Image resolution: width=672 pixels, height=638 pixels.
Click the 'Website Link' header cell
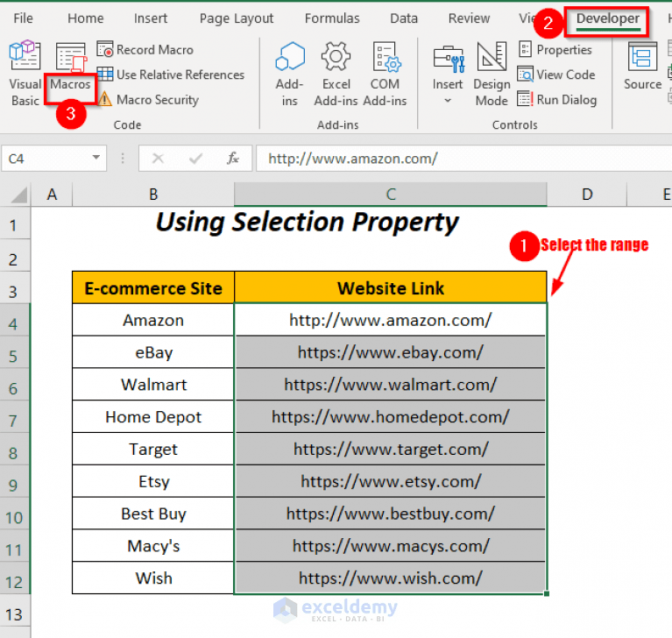click(x=391, y=287)
